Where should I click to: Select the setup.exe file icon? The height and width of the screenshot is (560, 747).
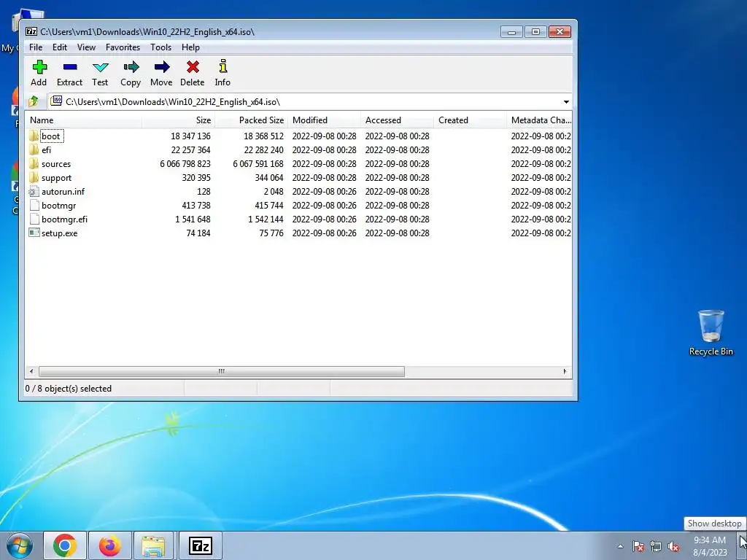(34, 233)
